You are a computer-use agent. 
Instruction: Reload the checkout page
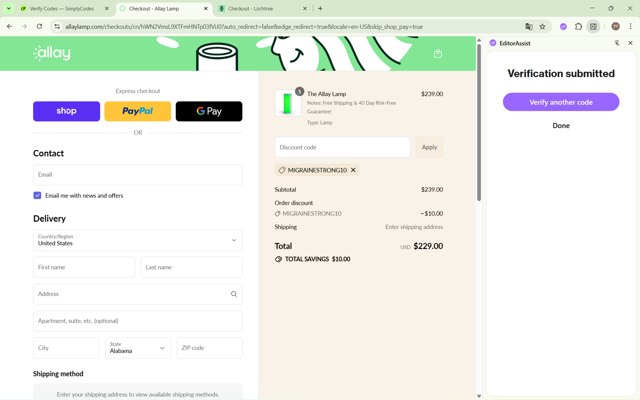click(39, 27)
